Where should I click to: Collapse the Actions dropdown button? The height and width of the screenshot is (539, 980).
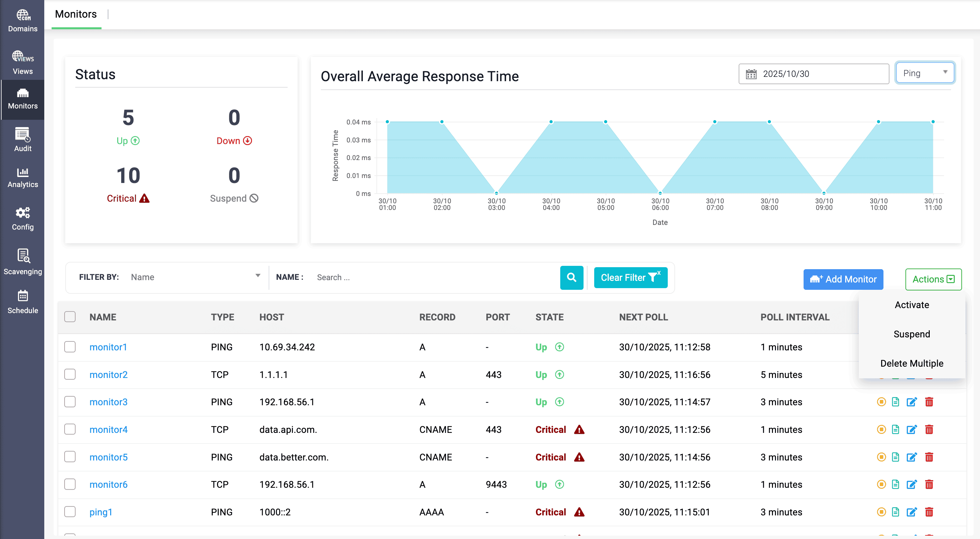(x=933, y=279)
